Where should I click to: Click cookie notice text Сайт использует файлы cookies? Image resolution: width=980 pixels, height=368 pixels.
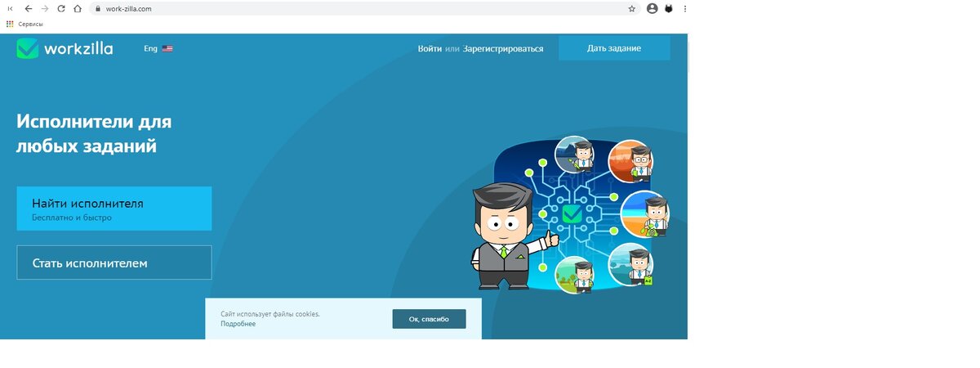(x=270, y=314)
